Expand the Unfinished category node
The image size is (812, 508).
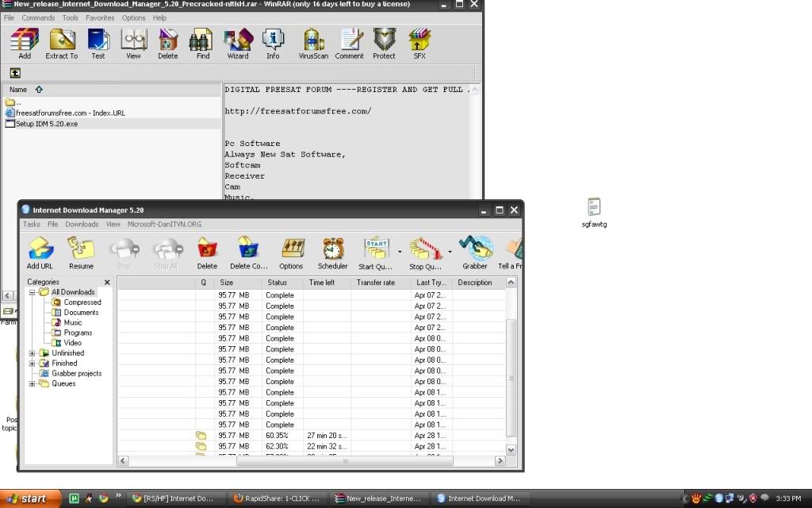pos(32,353)
